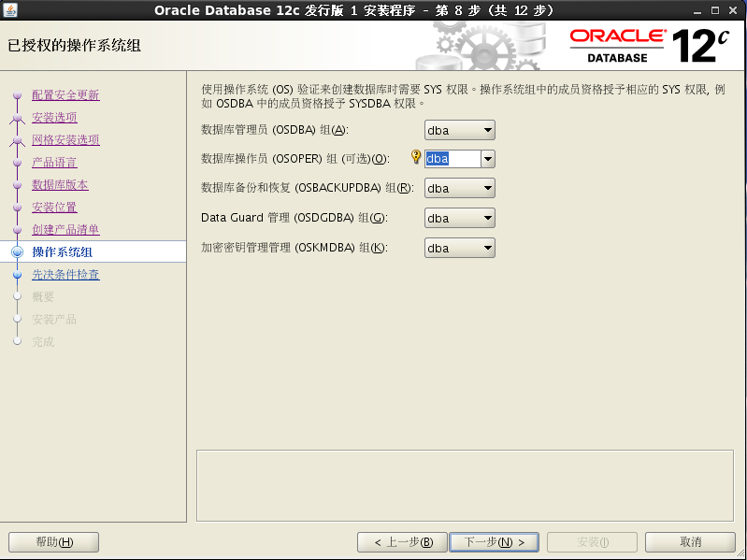The image size is (747, 560).
Task: Go to the 配置安全更新 step
Action: [65, 94]
